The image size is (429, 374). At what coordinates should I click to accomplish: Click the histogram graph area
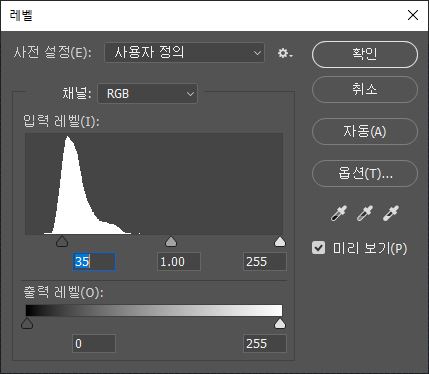[x=154, y=184]
